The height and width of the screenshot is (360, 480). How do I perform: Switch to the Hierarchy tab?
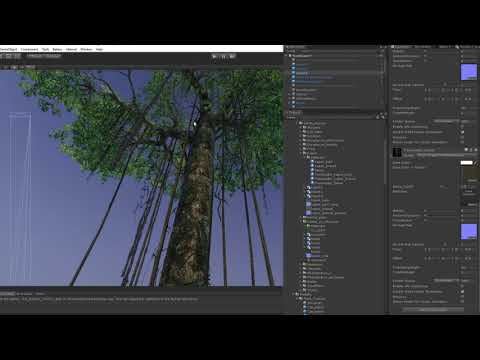pos(295,47)
